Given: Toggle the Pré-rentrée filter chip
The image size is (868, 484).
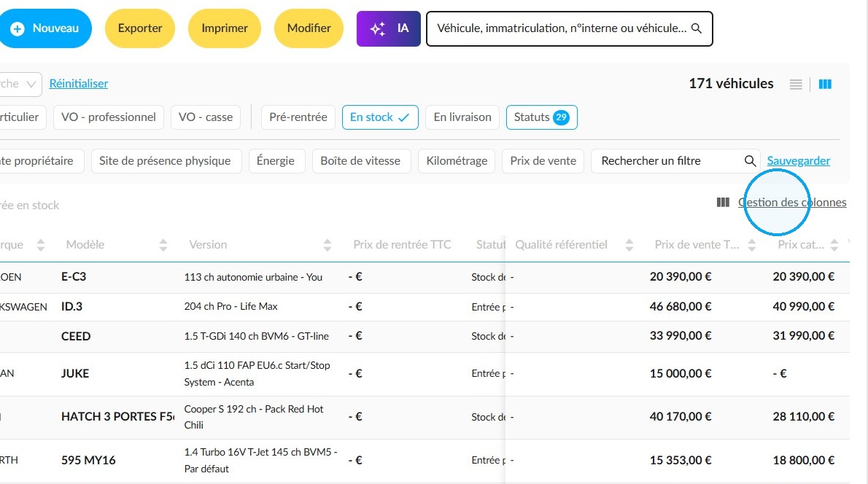Looking at the screenshot, I should (298, 117).
